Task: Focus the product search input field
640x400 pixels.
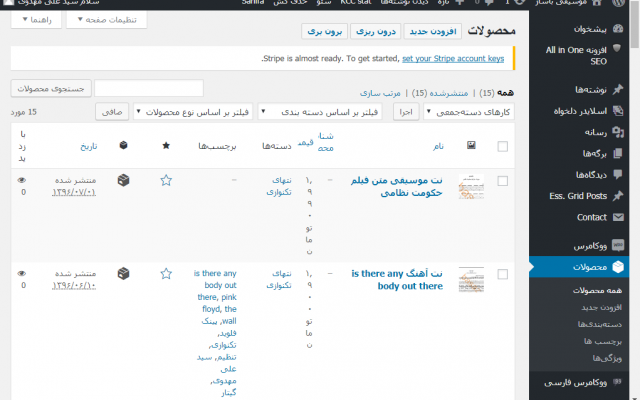Action: pos(149,88)
